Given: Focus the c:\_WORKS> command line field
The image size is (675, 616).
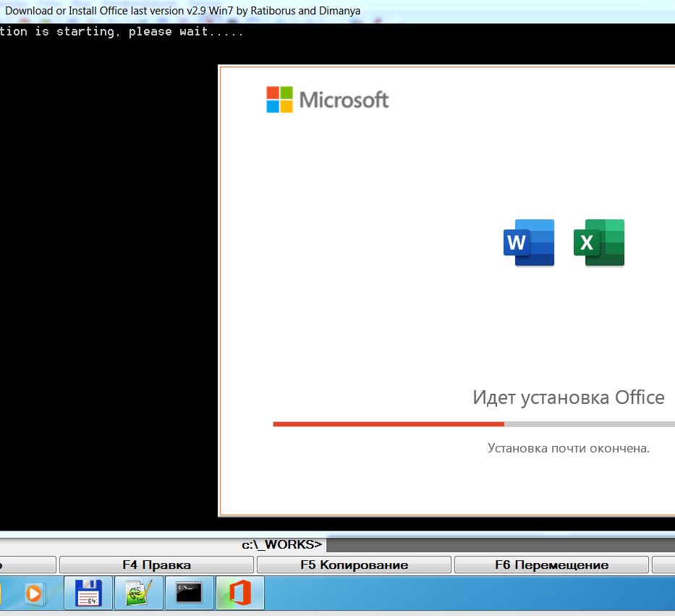Looking at the screenshot, I should [500, 545].
